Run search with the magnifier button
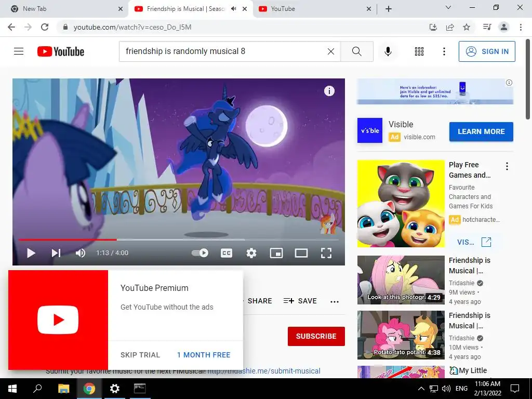 (x=357, y=51)
